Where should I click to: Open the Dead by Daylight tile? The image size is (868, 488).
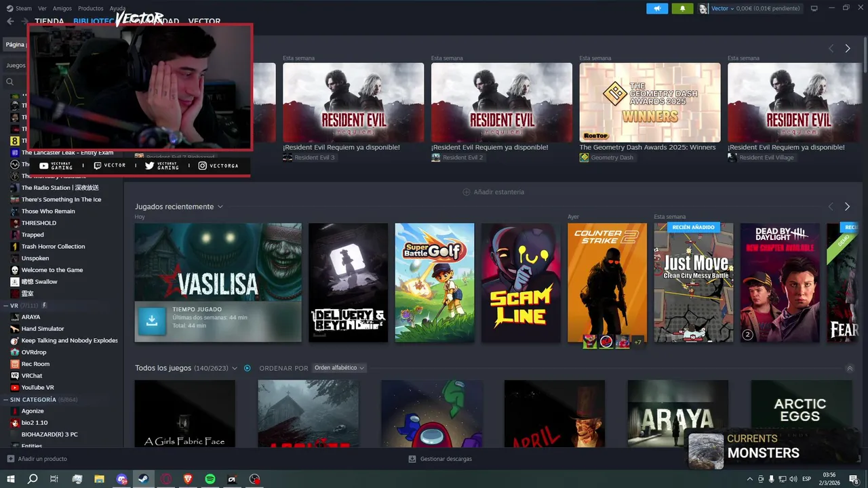tap(780, 283)
